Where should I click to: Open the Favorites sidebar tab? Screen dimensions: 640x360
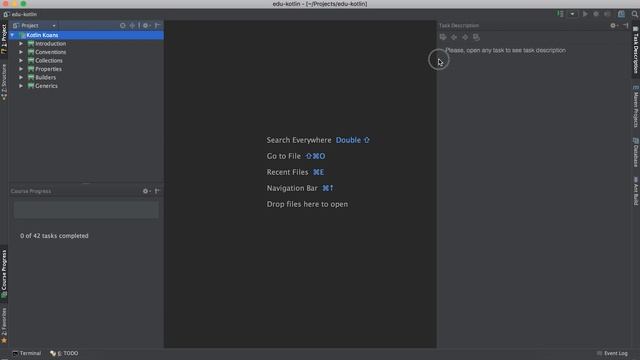(x=4, y=325)
